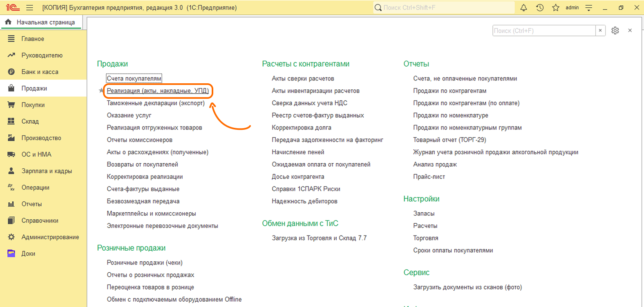Click the Операции Дт/Кт icon
The image size is (644, 307).
(x=11, y=187)
